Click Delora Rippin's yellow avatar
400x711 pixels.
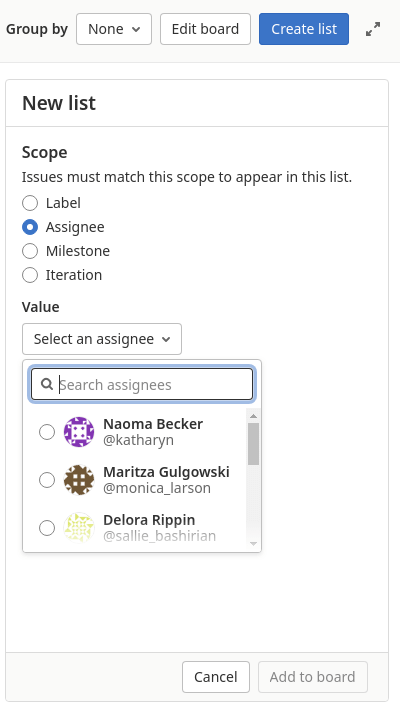79,528
